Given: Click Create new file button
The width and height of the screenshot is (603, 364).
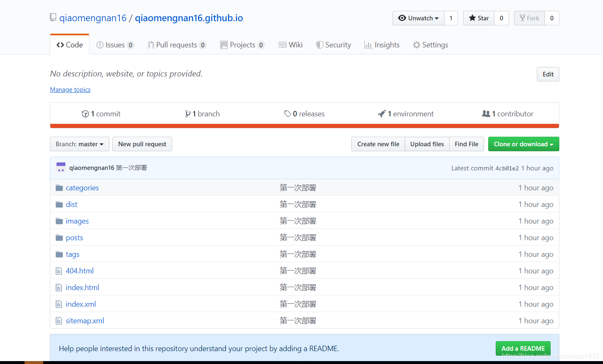Looking at the screenshot, I should [378, 144].
